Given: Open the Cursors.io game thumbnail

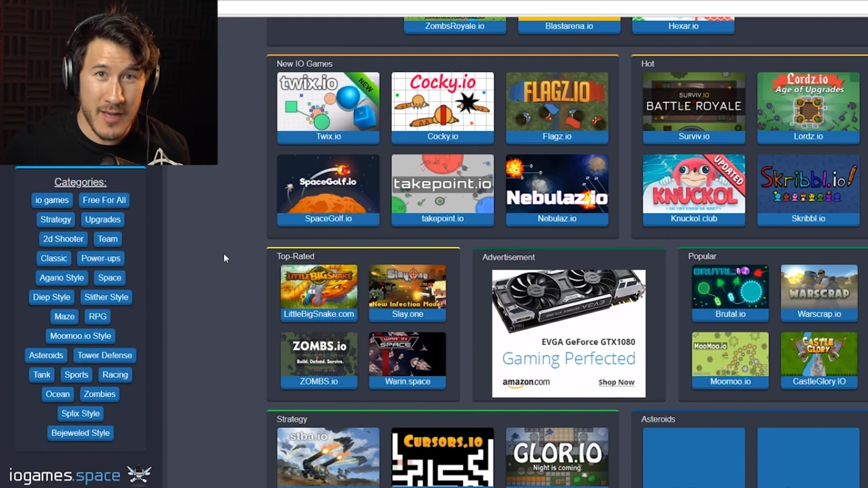Looking at the screenshot, I should pos(442,457).
